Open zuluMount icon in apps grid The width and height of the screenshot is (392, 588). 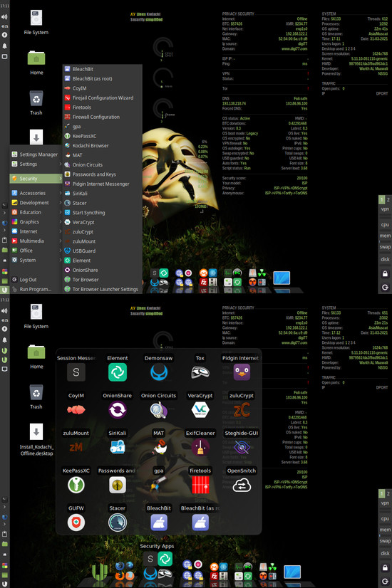[x=76, y=447]
